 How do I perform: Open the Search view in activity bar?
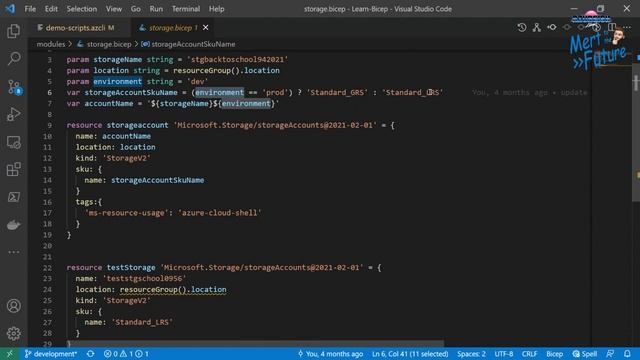[13, 59]
